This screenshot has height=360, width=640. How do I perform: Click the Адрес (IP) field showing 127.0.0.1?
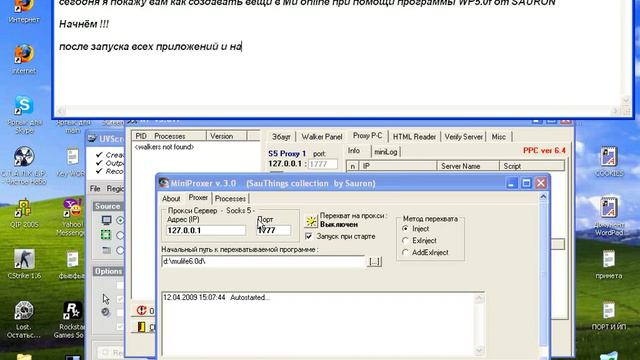[206, 230]
